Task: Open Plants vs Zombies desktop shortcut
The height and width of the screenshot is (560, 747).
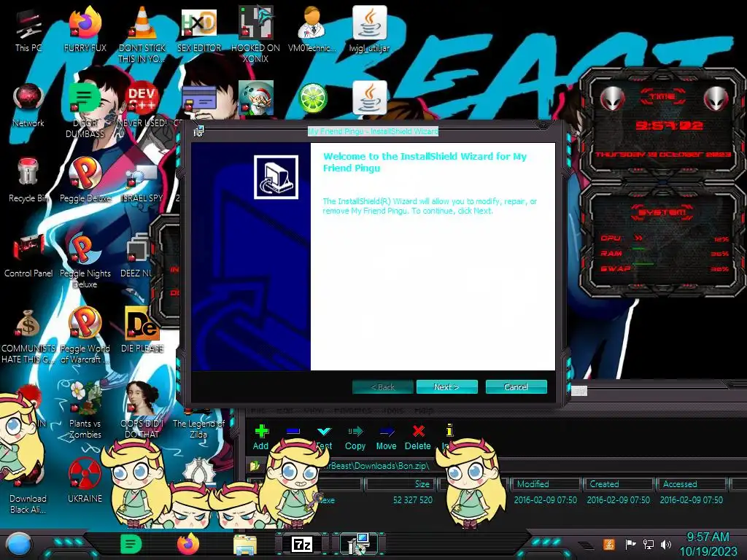Action: (85, 410)
